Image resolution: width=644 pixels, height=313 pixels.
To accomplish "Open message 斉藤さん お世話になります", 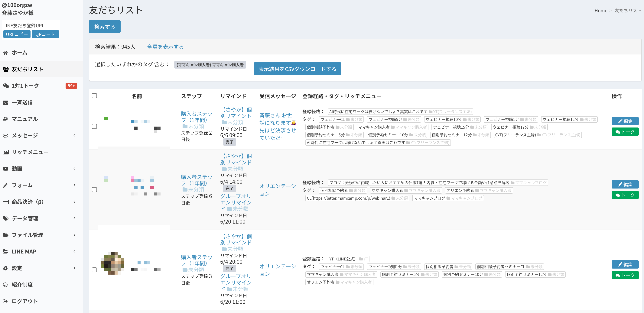I will coord(278,126).
